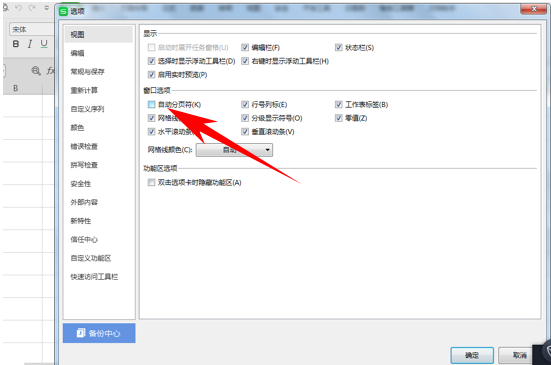Image resolution: width=551 pixels, height=365 pixels.
Task: Toggle the 启用实时预览(P) checkbox
Action: pos(151,74)
